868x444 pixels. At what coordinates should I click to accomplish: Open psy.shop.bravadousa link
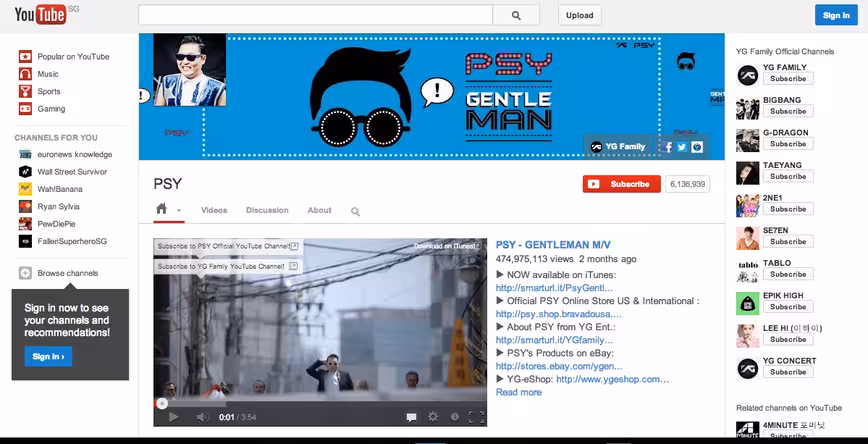pyautogui.click(x=559, y=314)
